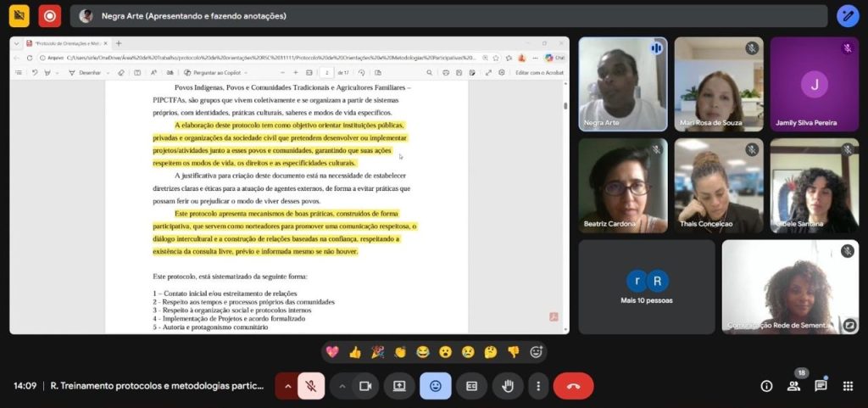Open the meeting details info icon
The image size is (868, 408).
pos(766,386)
